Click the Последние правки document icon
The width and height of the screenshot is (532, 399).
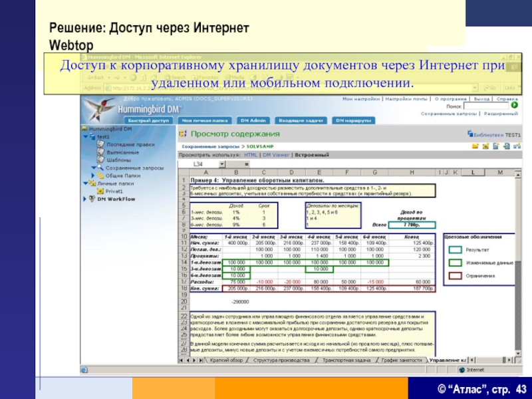pos(101,144)
